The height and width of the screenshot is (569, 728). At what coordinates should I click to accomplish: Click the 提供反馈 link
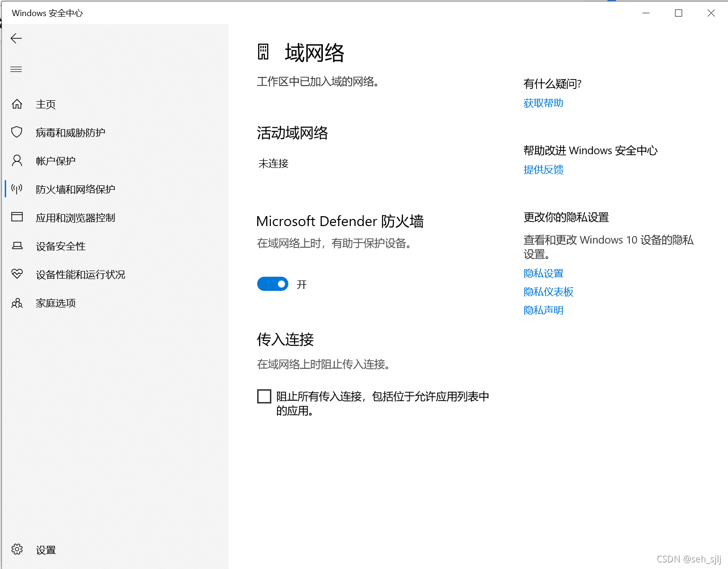[543, 170]
